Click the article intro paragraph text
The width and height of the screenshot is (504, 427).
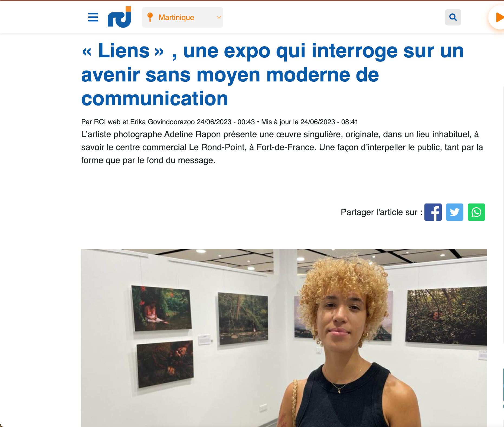click(282, 147)
